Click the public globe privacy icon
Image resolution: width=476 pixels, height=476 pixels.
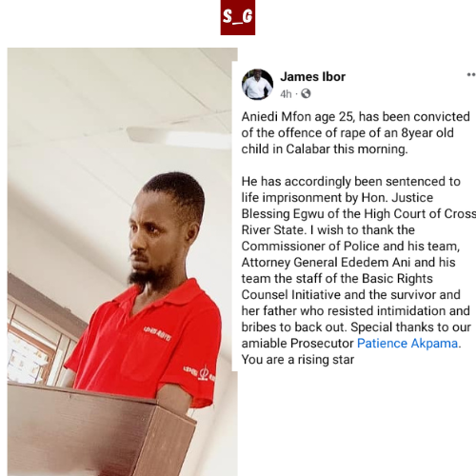click(x=306, y=93)
